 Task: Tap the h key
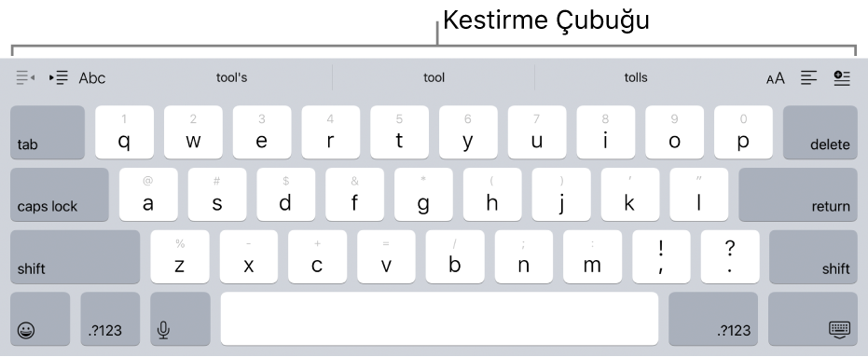coord(492,195)
